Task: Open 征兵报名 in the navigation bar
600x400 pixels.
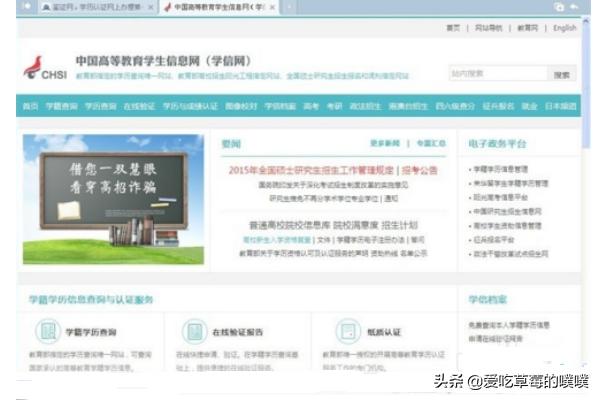Action: point(498,106)
